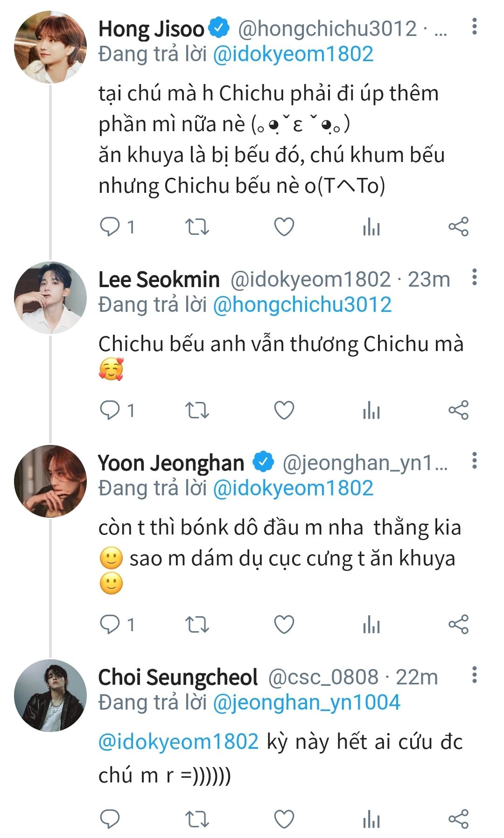Like Lee Seokmin's reply tweet

point(284,410)
